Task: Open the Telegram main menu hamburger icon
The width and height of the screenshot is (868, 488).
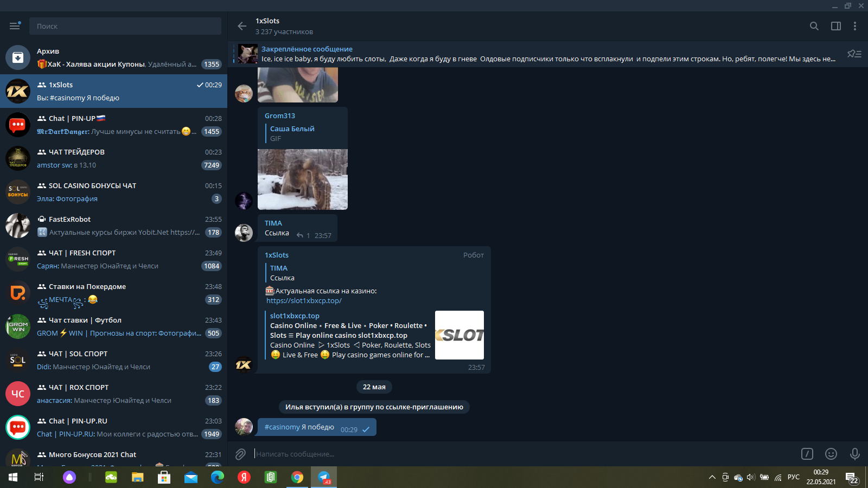Action: [x=15, y=26]
